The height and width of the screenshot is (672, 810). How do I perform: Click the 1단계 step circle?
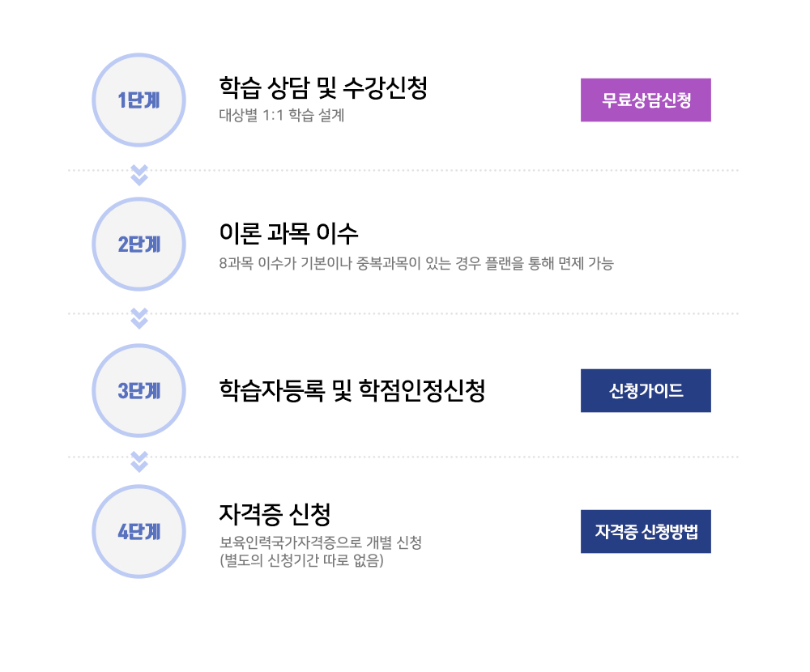point(139,100)
